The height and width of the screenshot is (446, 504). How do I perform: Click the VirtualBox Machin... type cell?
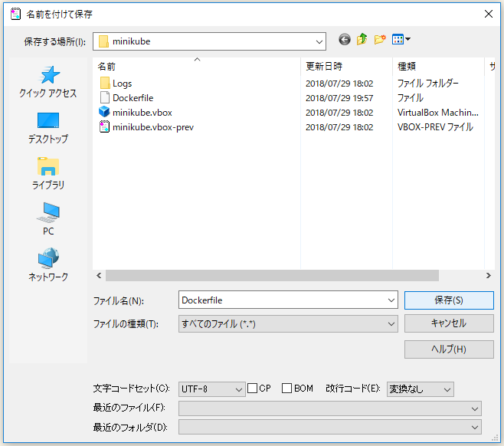438,113
